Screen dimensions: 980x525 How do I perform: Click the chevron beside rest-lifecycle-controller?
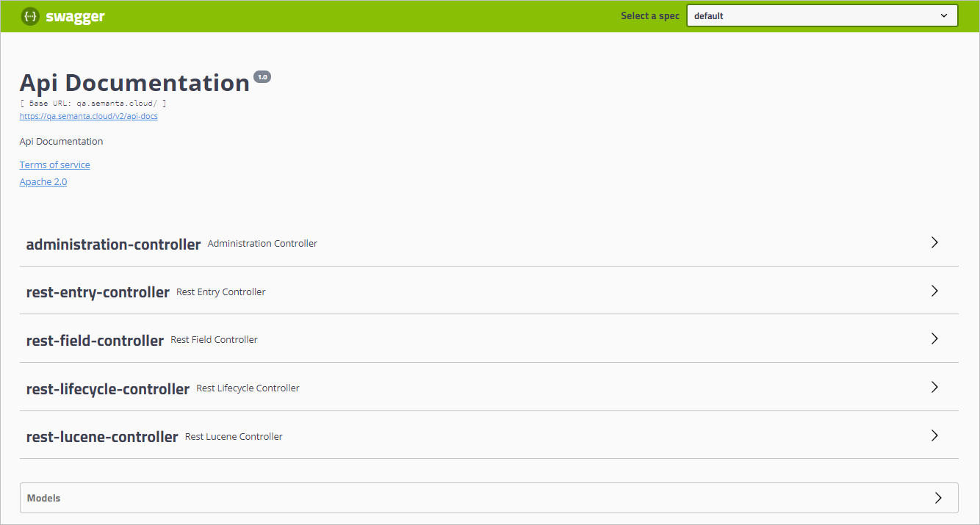click(934, 387)
